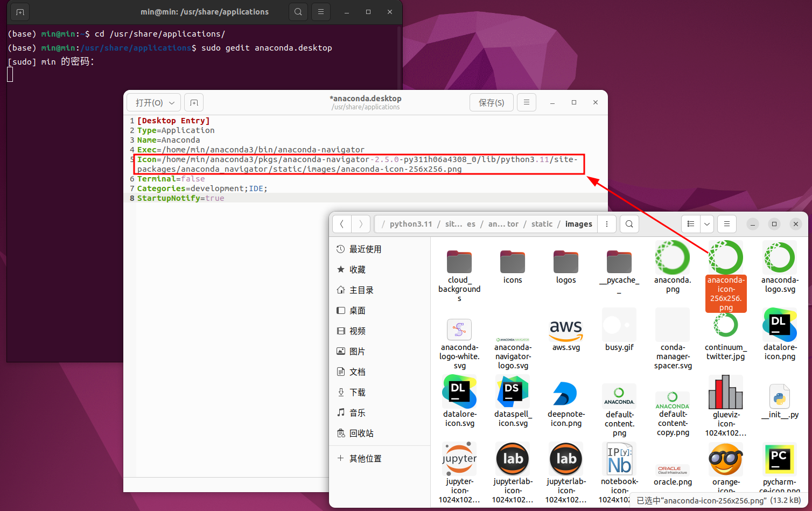The height and width of the screenshot is (511, 812).
Task: Click Categories=development;IDE; line
Action: pos(202,188)
